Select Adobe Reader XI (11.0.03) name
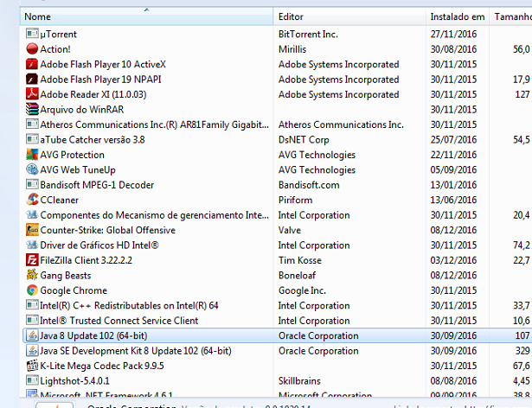Screen dimensions: 532x408 coord(93,94)
